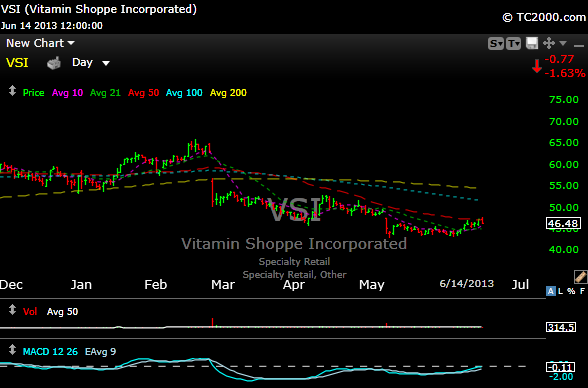Click the hand icon beside VSI symbol
Screen dimensions: 588x388
coord(54,63)
